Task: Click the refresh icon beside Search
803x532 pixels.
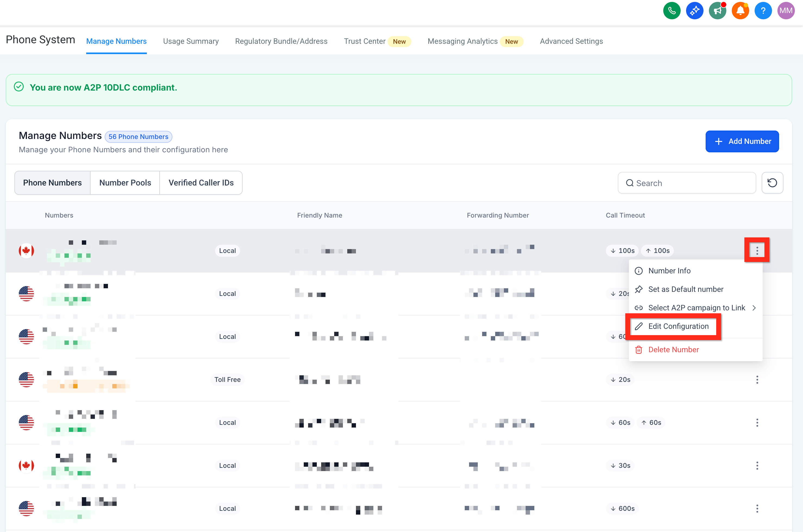Action: [772, 183]
